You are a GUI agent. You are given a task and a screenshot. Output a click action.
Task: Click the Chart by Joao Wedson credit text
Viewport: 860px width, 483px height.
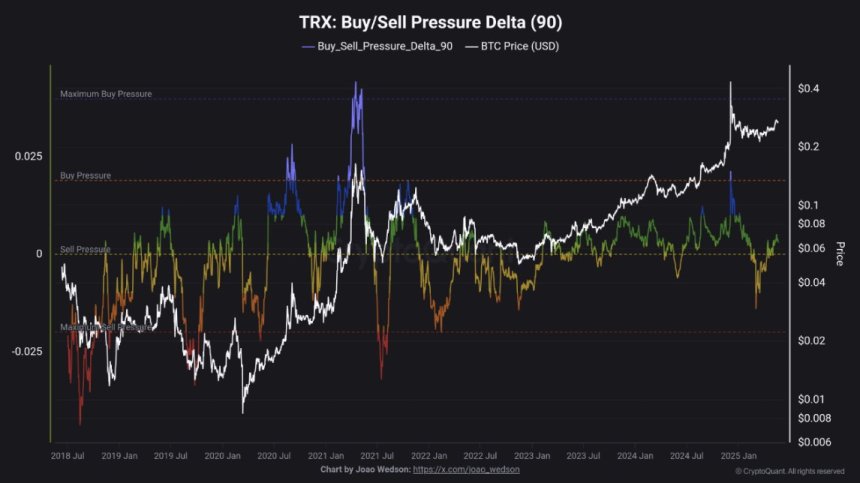coord(365,469)
